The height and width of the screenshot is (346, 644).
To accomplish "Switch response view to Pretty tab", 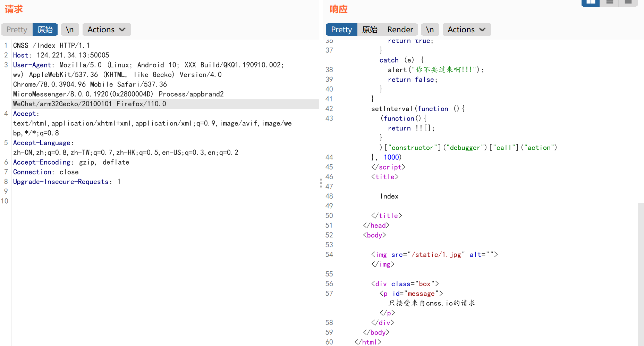I will pyautogui.click(x=341, y=30).
